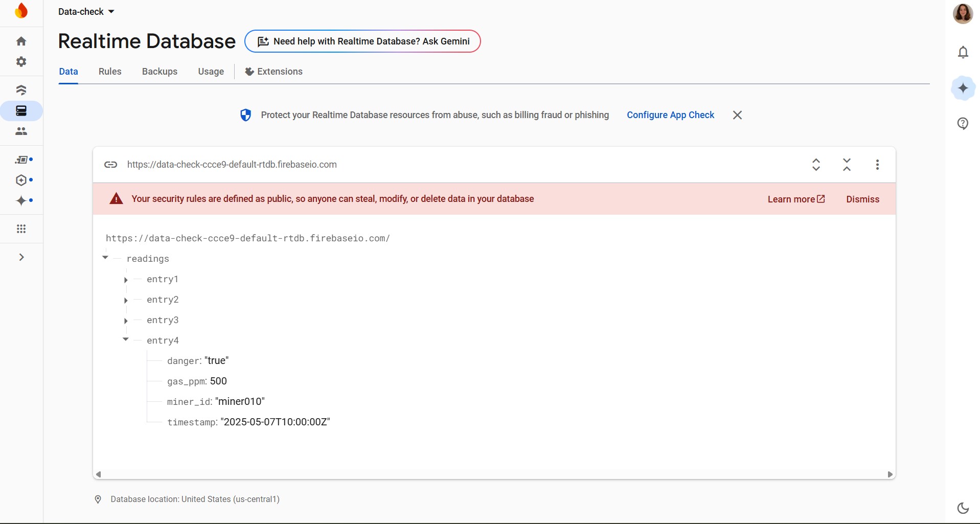The width and height of the screenshot is (980, 524).
Task: Switch to the Usage tab
Action: coord(211,72)
